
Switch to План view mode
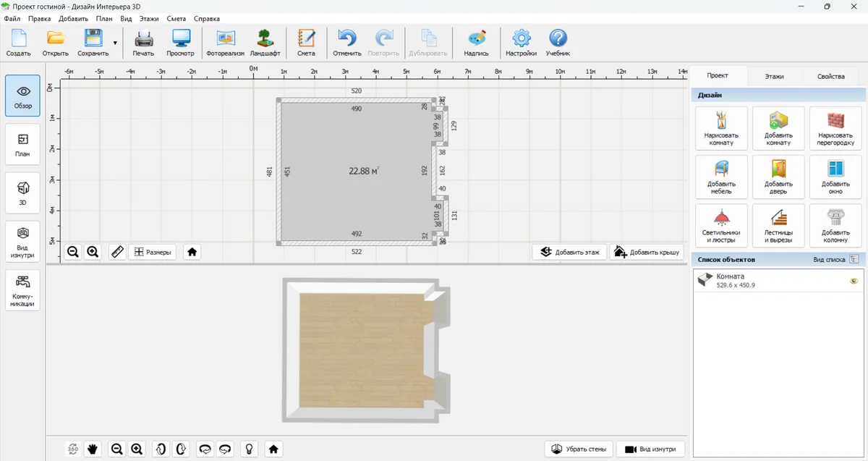click(23, 144)
